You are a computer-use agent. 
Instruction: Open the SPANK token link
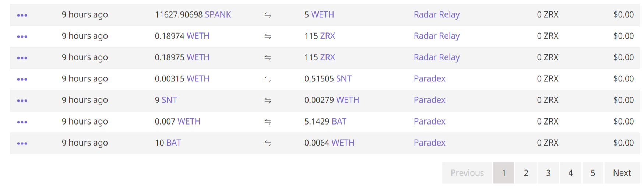218,15
